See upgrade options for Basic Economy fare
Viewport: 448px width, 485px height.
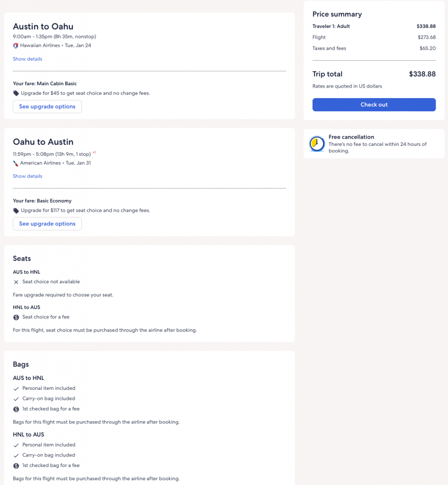tap(47, 224)
